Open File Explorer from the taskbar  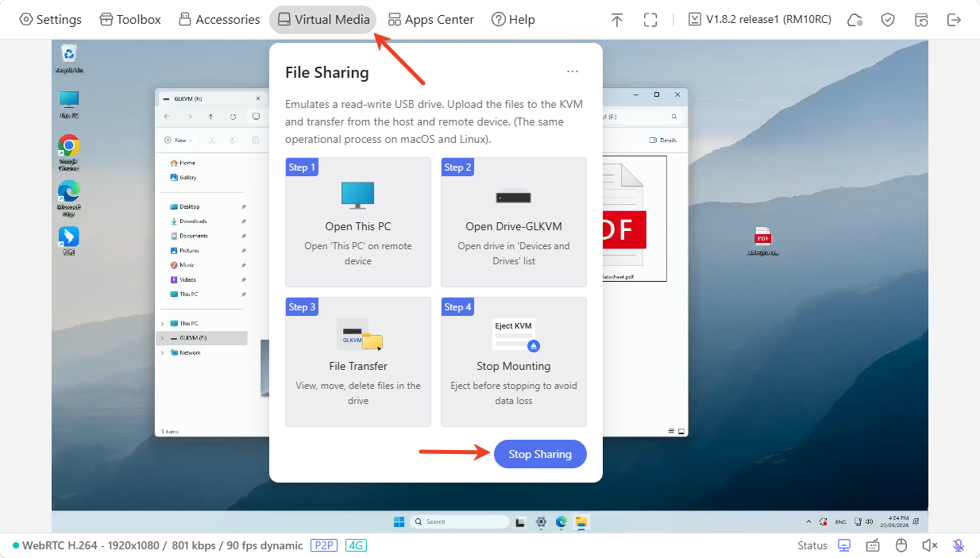pyautogui.click(x=581, y=521)
